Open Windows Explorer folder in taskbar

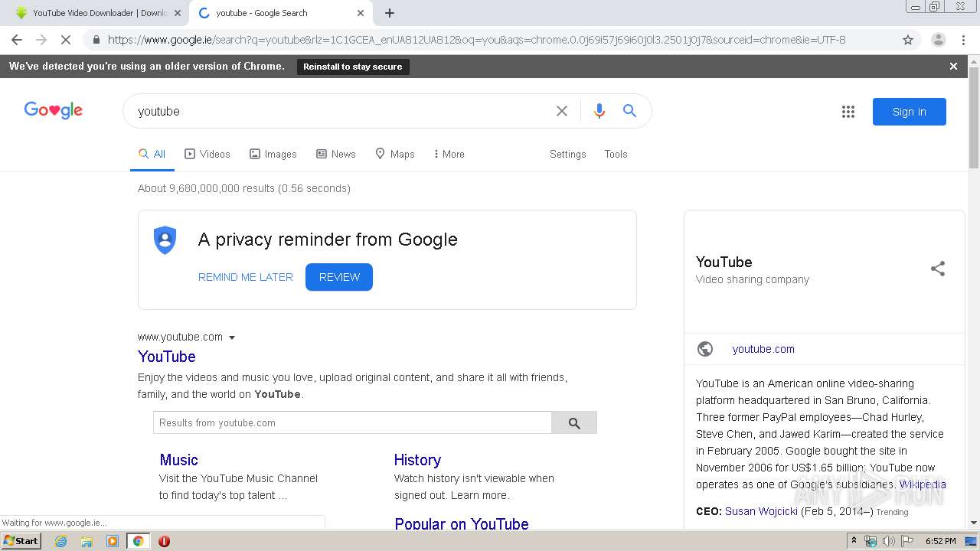click(x=87, y=541)
